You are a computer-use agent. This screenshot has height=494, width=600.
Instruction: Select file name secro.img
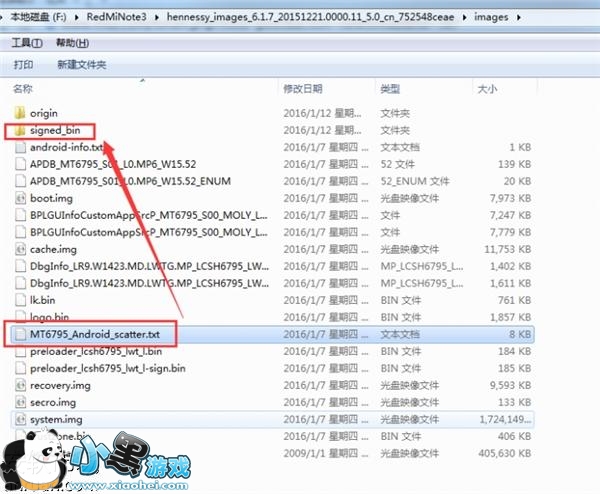(x=53, y=402)
